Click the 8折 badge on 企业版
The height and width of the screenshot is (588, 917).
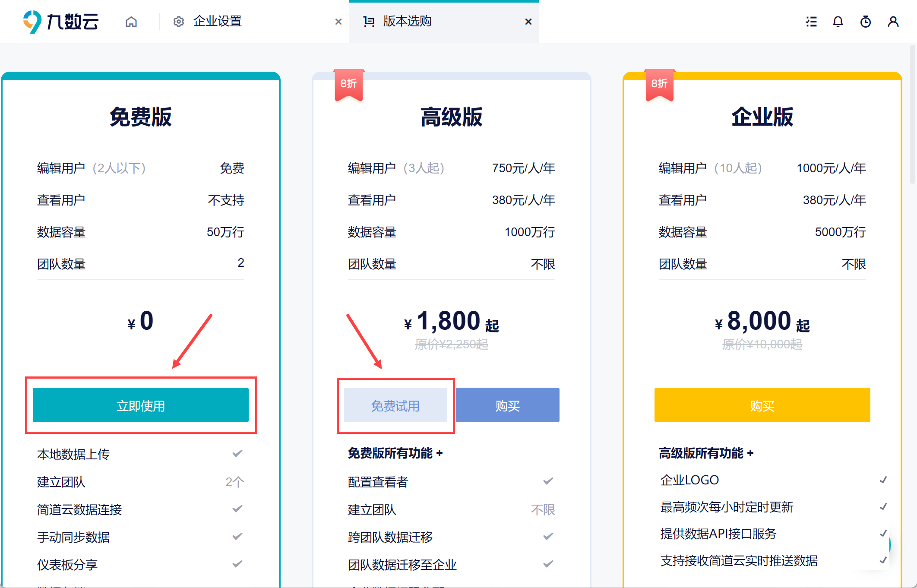coord(659,84)
